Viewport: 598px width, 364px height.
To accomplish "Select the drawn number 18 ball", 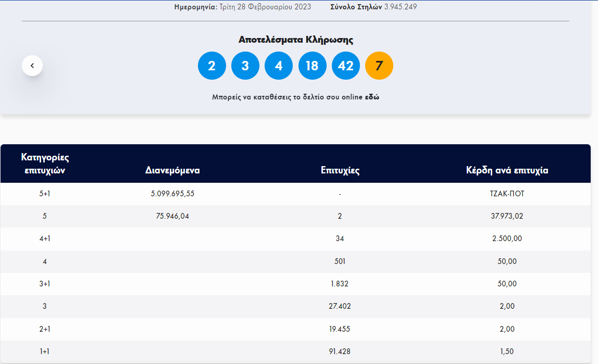I will coord(313,66).
